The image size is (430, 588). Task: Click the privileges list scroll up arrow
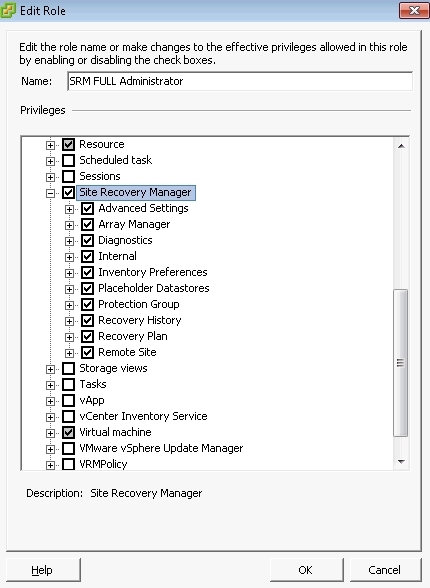pyautogui.click(x=401, y=146)
